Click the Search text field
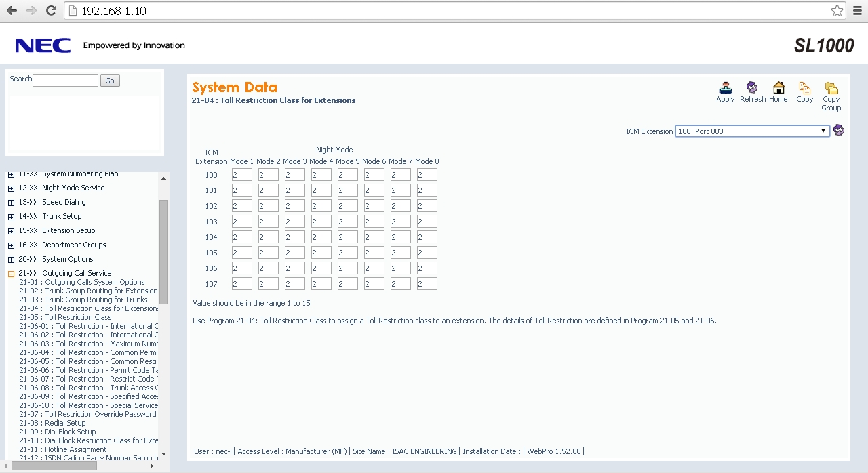The image size is (868, 473). (x=65, y=80)
